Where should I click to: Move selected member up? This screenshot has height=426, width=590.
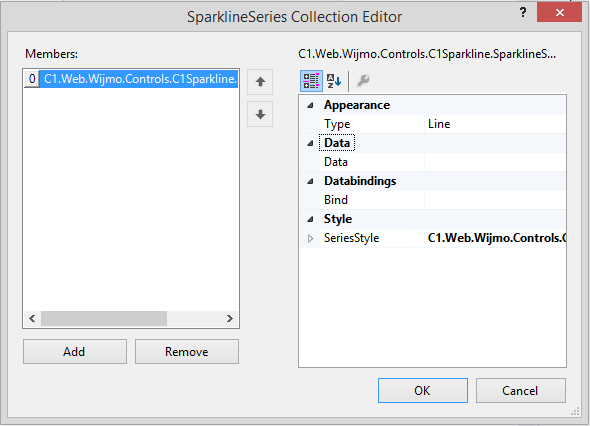click(x=260, y=82)
